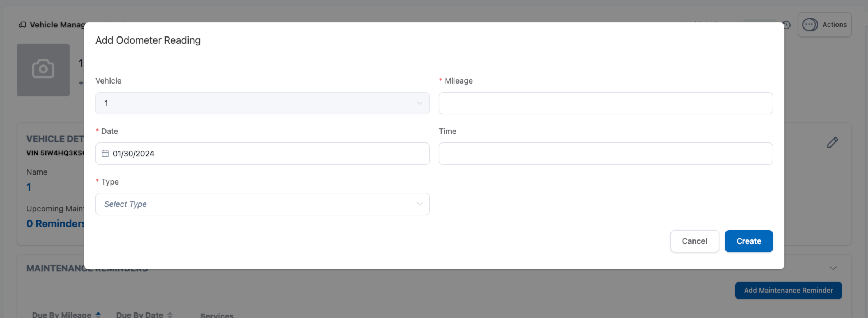Click the camera photo placeholder icon
Viewport: 868px width, 318px height.
pos(43,69)
